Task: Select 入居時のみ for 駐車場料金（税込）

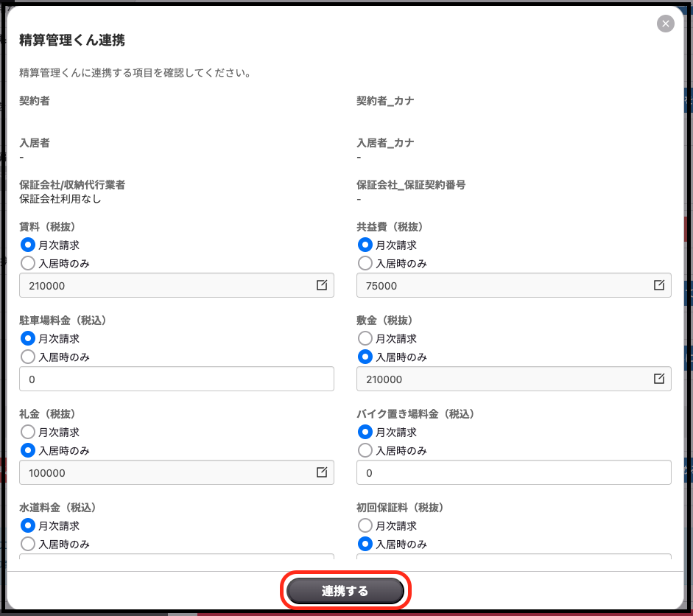Action: [27, 357]
